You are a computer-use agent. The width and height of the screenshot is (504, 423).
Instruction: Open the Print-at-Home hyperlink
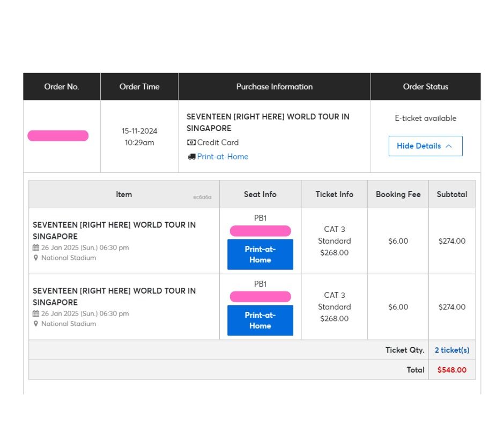(223, 156)
